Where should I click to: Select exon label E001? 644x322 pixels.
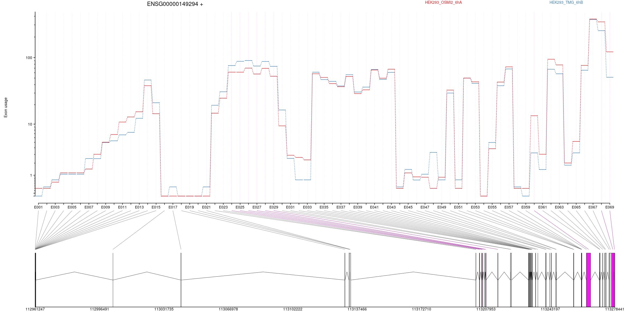(x=38, y=207)
